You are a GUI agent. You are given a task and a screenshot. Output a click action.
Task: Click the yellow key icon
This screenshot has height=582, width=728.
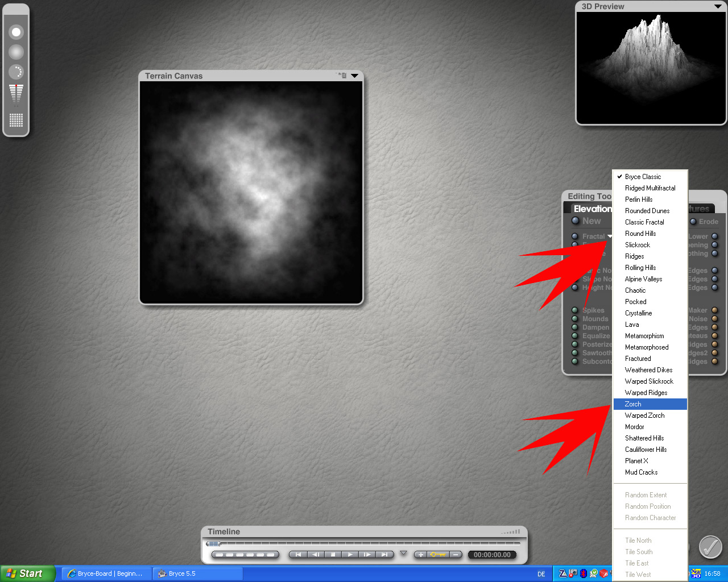pos(438,555)
